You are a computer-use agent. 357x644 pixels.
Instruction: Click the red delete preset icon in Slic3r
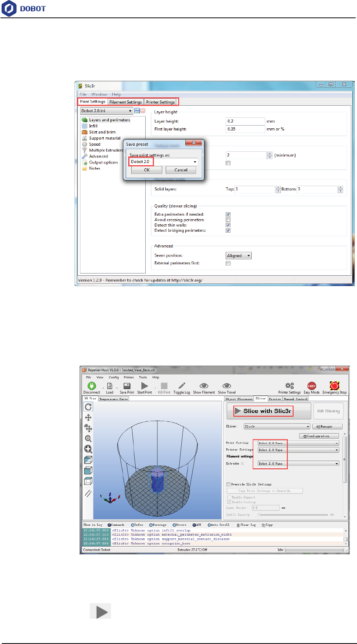[x=142, y=111]
